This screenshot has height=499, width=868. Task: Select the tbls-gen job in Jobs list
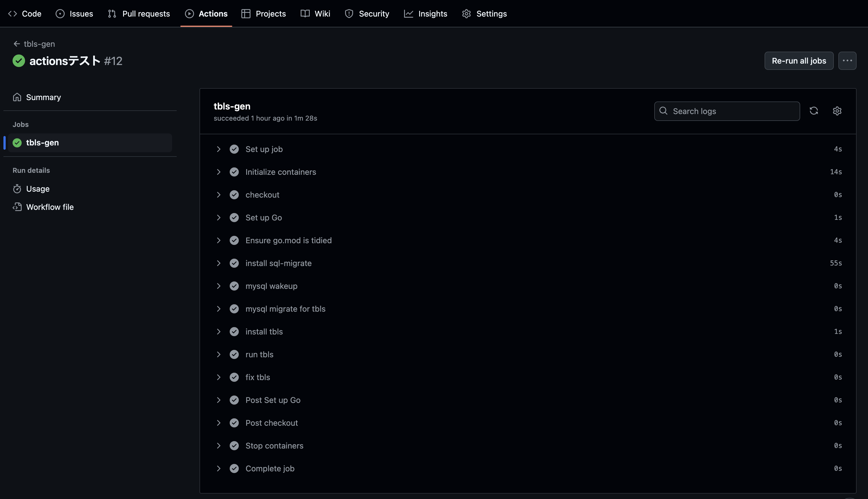click(x=42, y=143)
